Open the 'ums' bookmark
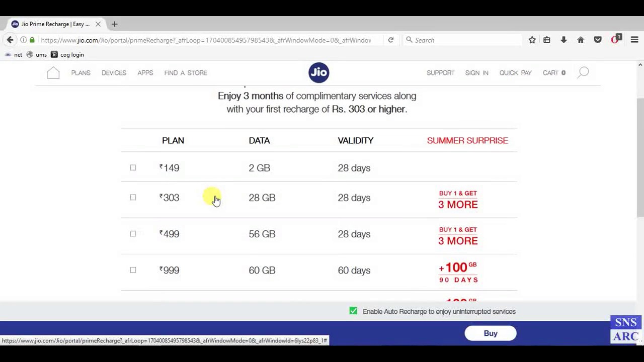 tap(37, 54)
